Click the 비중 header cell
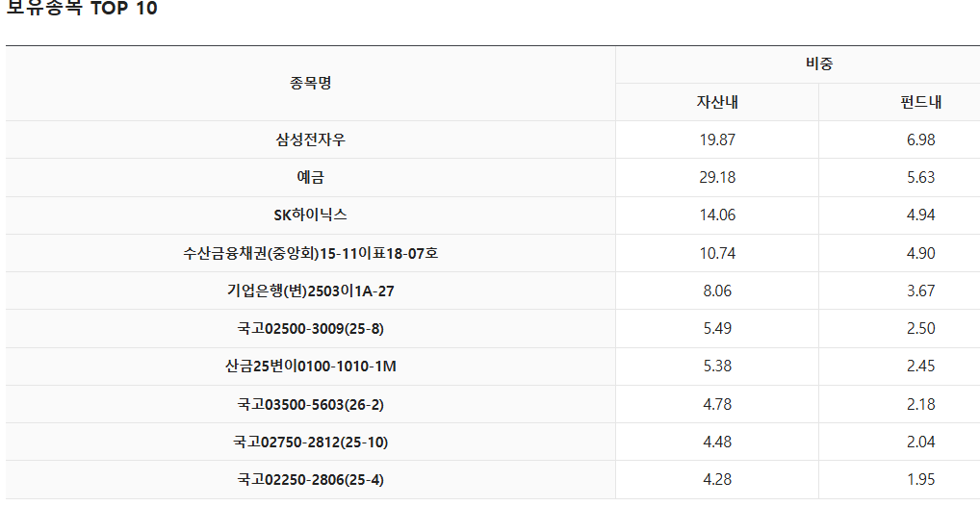Viewport: 980px width, 506px height. [x=819, y=63]
